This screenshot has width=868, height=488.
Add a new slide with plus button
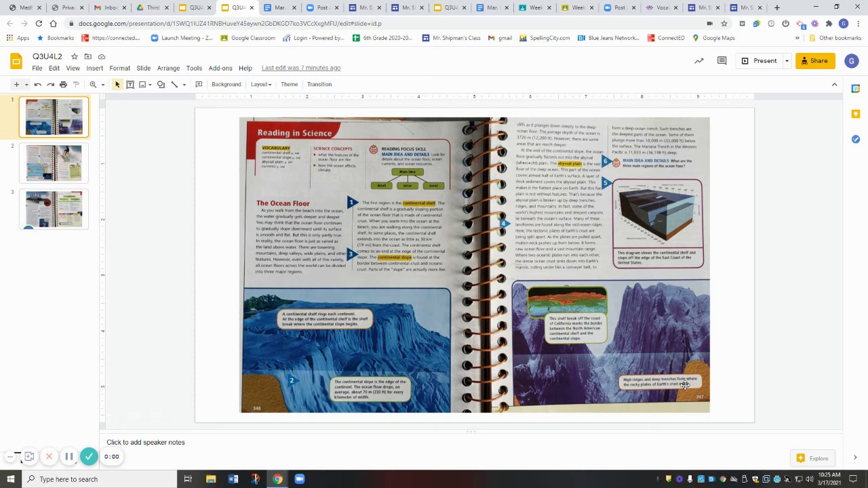(16, 85)
